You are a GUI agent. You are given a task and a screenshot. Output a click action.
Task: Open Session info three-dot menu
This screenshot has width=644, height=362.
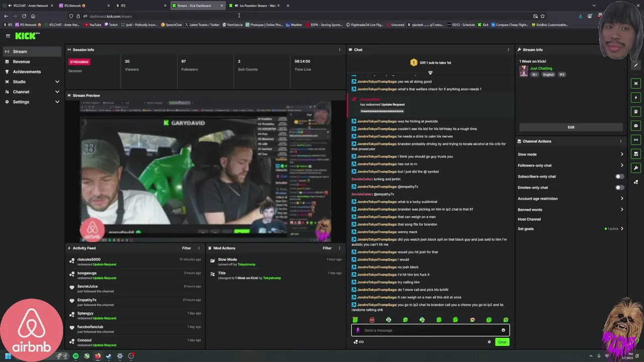point(340,50)
